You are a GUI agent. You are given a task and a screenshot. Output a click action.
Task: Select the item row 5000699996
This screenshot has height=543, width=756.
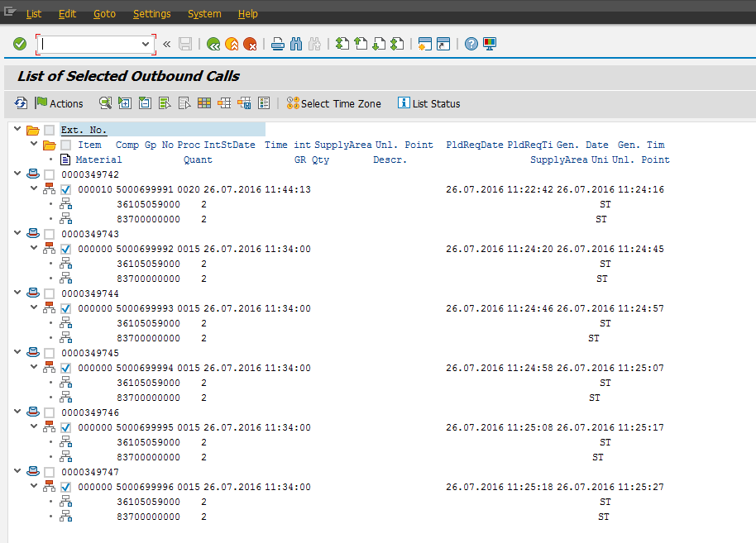point(371,487)
